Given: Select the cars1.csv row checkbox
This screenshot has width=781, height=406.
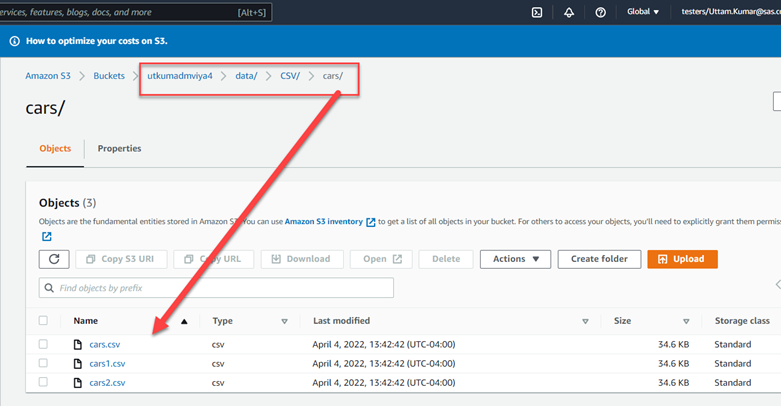Looking at the screenshot, I should click(43, 363).
